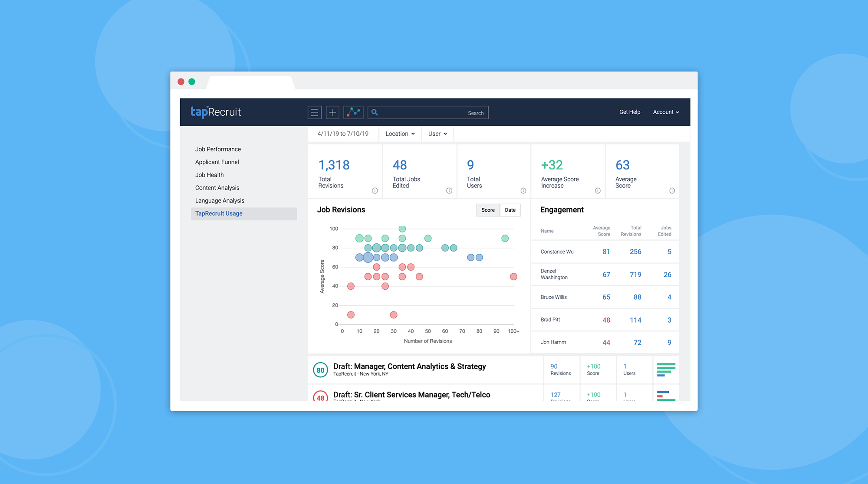Click info icon on Average Score Increase

598,191
